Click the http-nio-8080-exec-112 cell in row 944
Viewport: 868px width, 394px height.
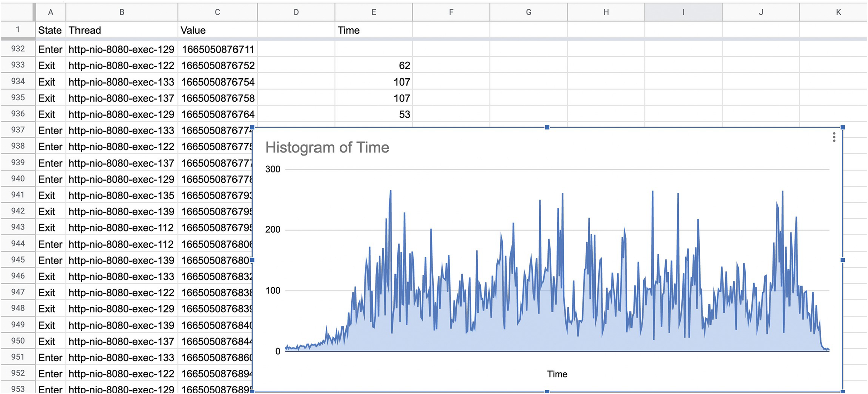[121, 244]
